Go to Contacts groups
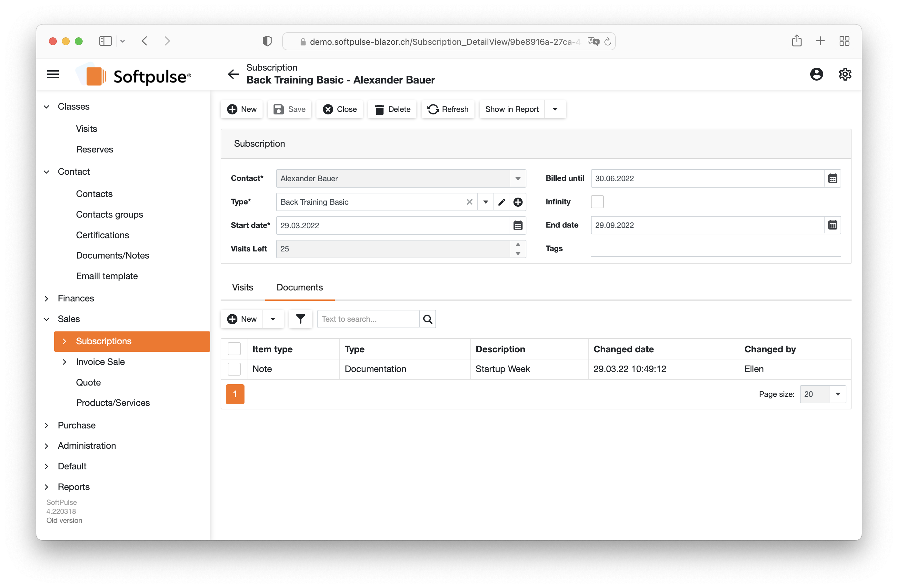898x588 pixels. click(109, 215)
